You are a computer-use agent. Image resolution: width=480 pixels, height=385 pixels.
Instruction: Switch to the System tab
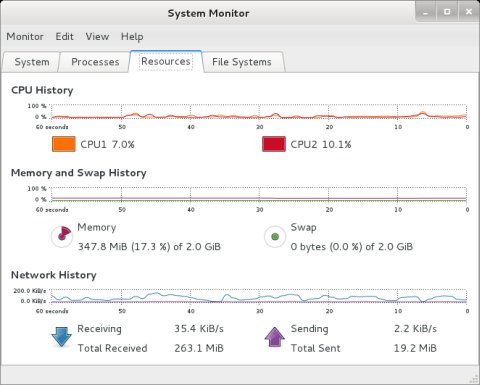(32, 62)
